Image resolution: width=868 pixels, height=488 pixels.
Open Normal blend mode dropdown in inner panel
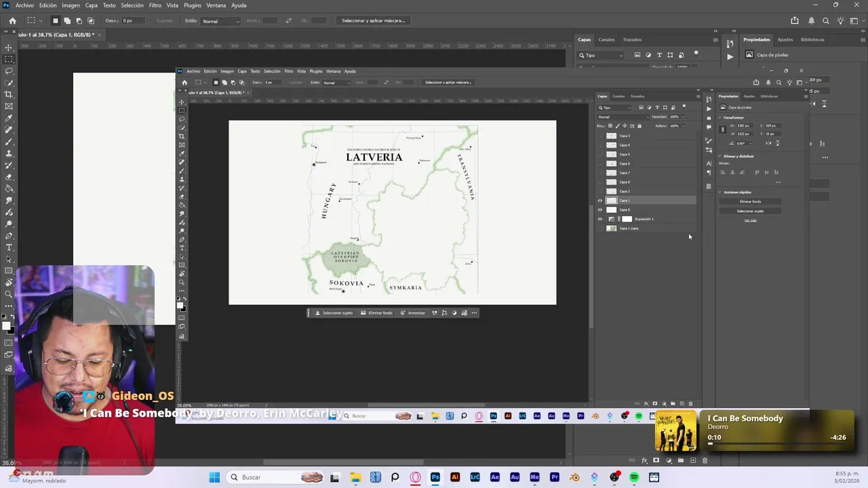623,117
